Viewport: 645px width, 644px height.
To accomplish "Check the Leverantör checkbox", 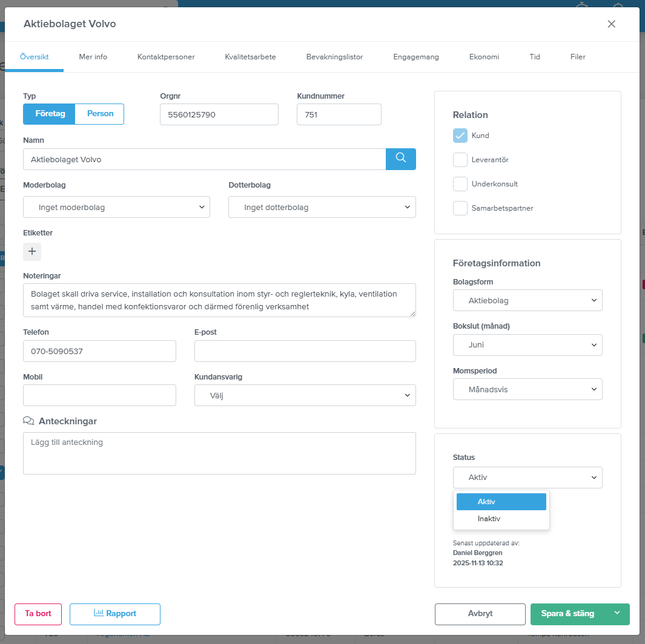I will (460, 160).
